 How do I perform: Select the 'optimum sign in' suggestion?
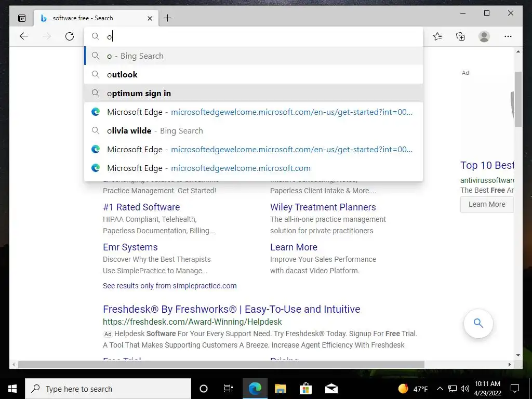click(x=254, y=94)
